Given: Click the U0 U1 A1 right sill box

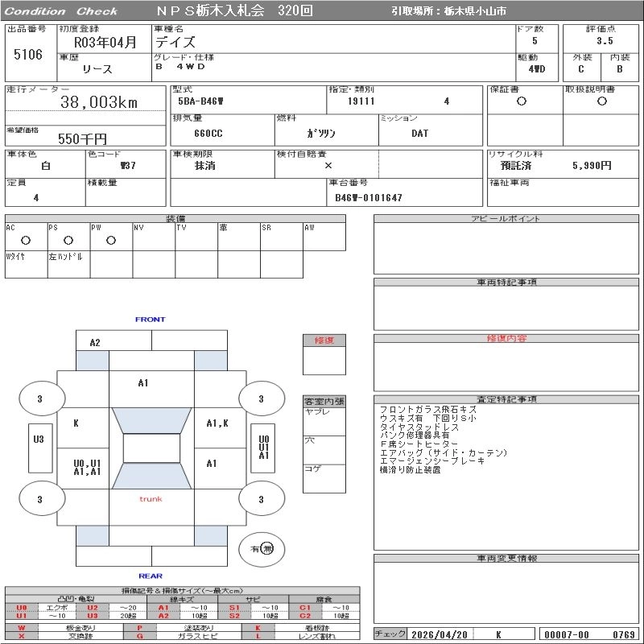Looking at the screenshot, I should 263,448.
